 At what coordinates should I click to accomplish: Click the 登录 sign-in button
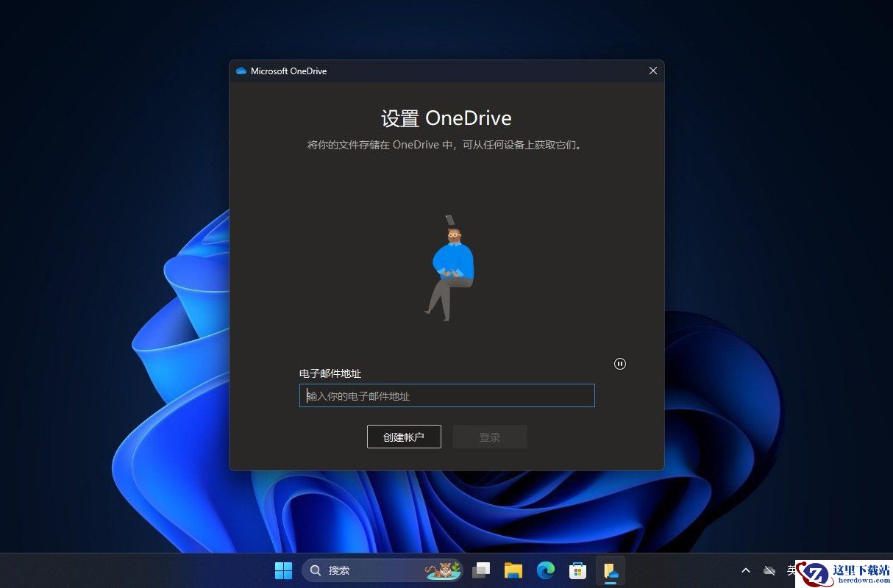(x=490, y=437)
